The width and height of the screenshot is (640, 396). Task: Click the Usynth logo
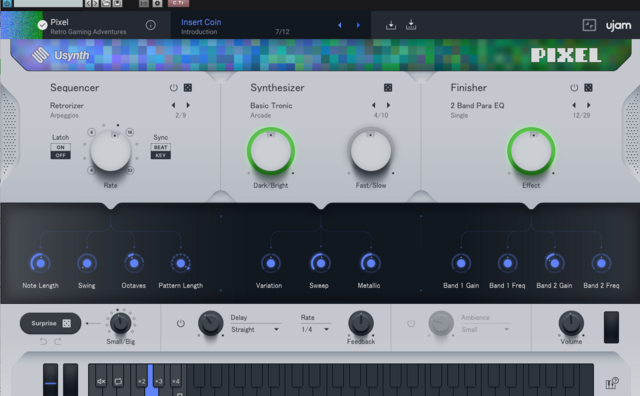pos(61,55)
